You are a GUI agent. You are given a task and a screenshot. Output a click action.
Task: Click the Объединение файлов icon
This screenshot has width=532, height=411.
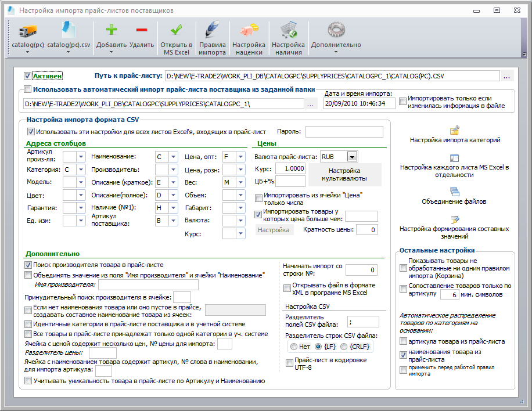pyautogui.click(x=455, y=192)
